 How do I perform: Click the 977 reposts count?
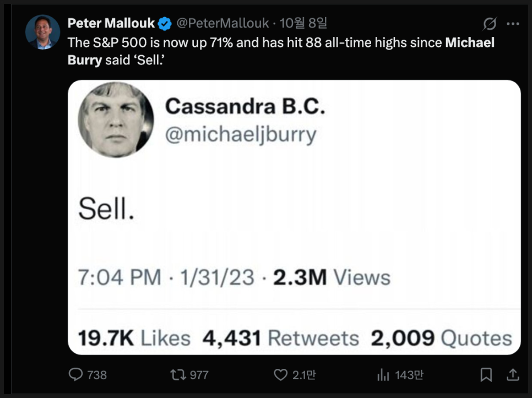199,375
